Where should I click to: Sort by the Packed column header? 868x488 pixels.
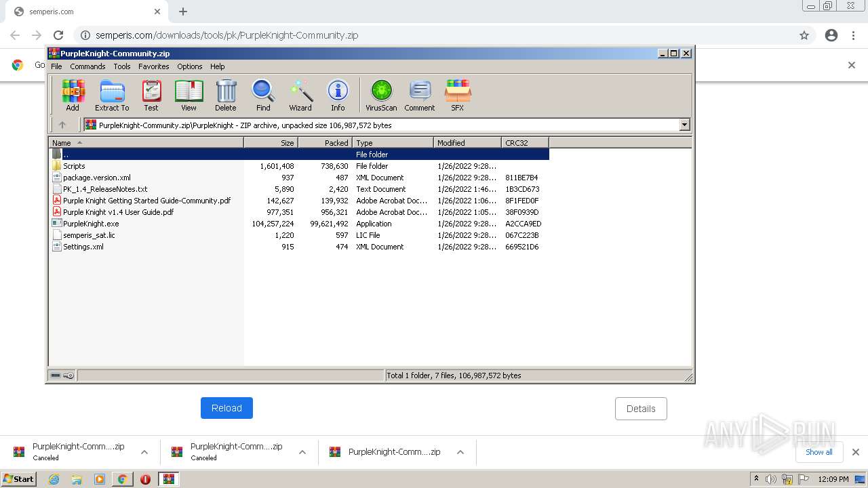click(x=325, y=142)
